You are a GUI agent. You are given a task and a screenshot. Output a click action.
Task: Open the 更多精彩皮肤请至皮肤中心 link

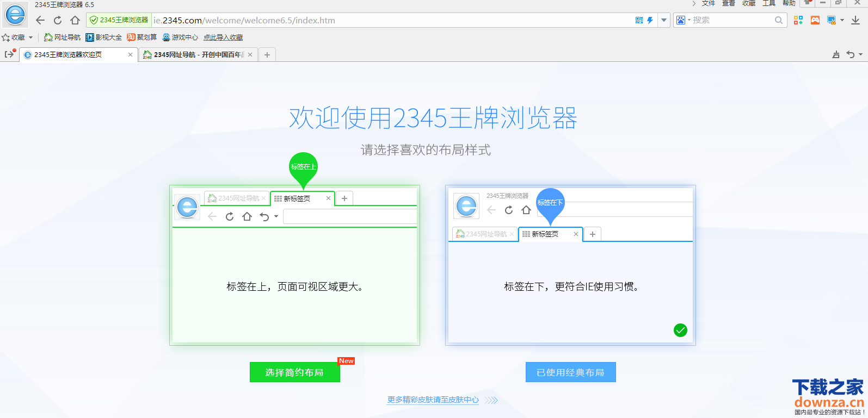(x=433, y=400)
